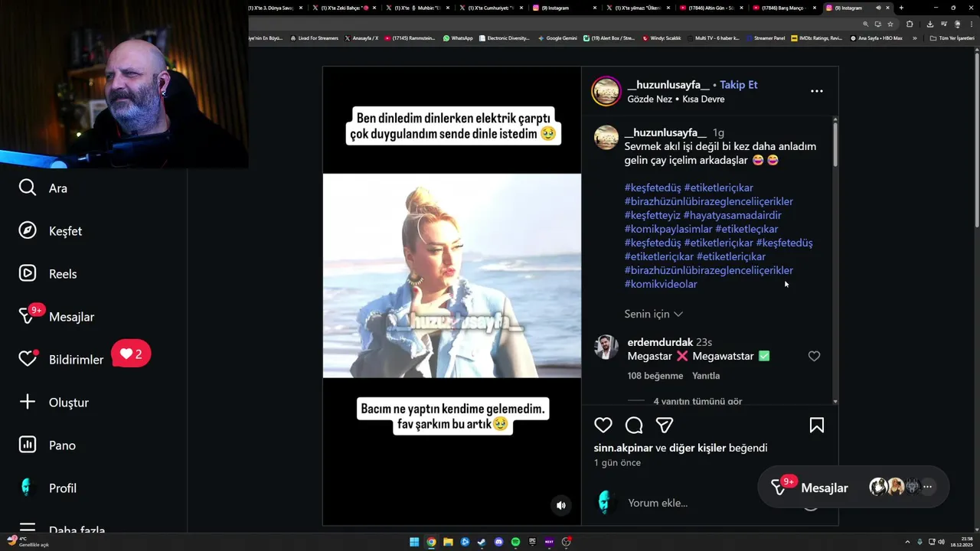The image size is (980, 551).
Task: Open Pano dashboard
Action: pyautogui.click(x=47, y=445)
